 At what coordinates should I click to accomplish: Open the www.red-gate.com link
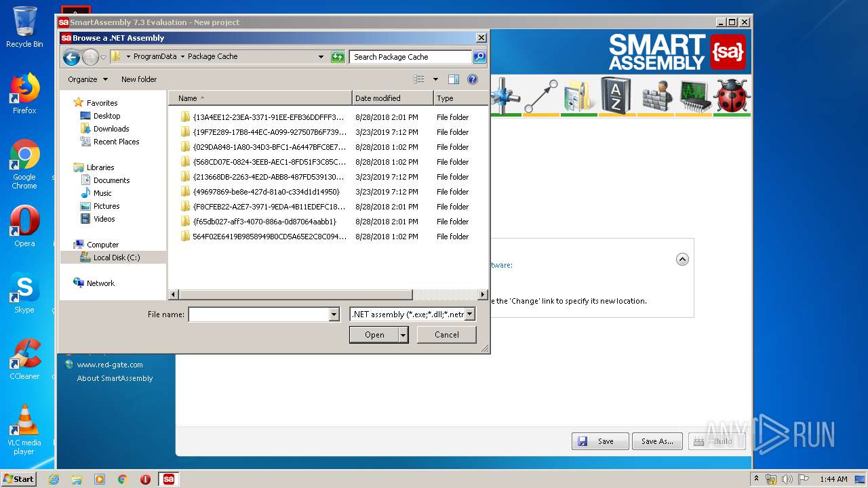[110, 365]
